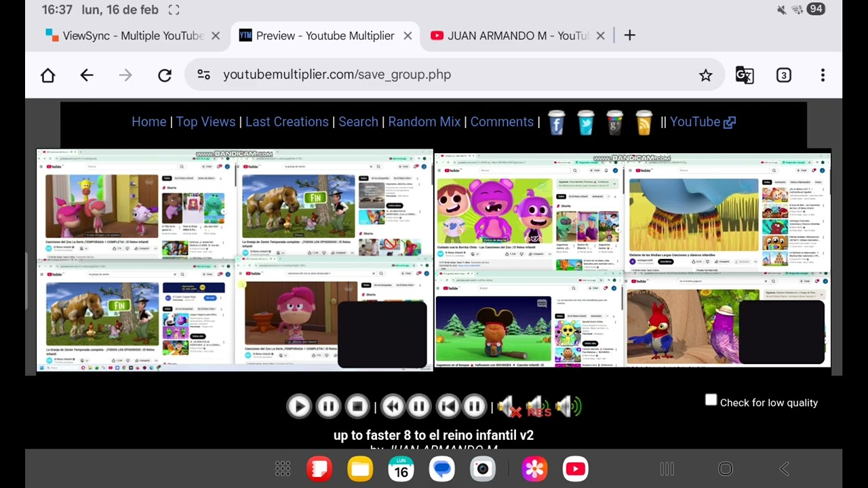Click the left embedded video
868x488 pixels.
point(235,260)
